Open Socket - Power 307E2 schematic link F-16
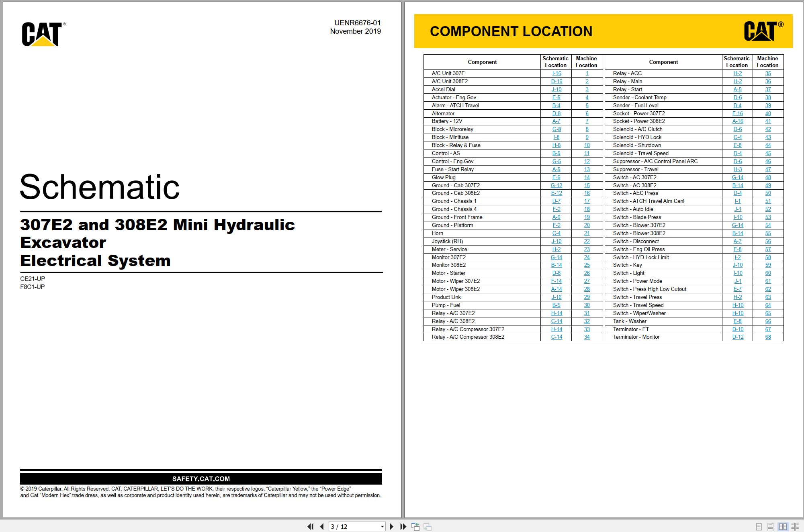804x532 pixels. pyautogui.click(x=738, y=113)
